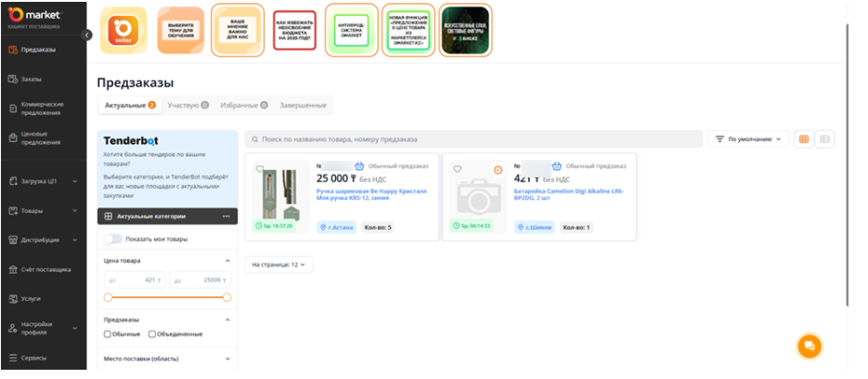The height and width of the screenshot is (379, 868).
Task: Check the Обычные preorders checkbox
Action: pyautogui.click(x=108, y=334)
